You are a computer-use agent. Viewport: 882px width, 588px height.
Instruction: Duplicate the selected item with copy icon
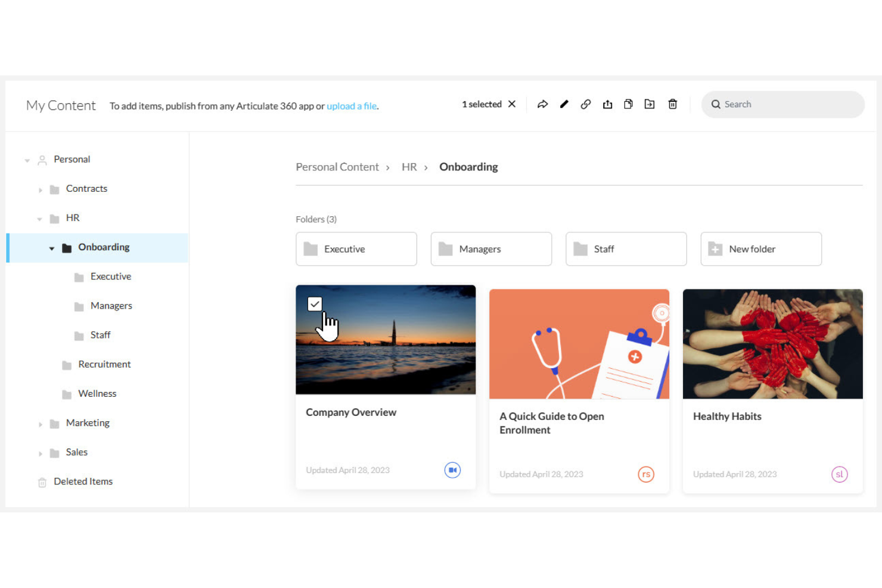(x=628, y=104)
